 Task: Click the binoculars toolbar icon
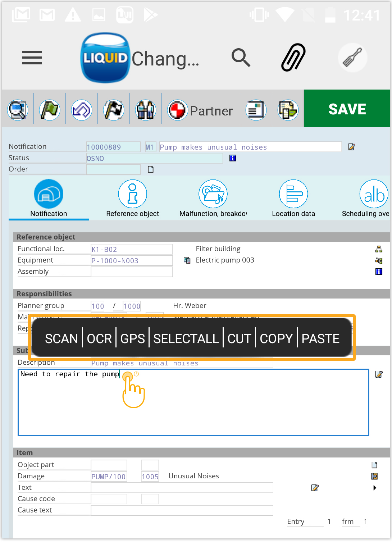tap(146, 110)
